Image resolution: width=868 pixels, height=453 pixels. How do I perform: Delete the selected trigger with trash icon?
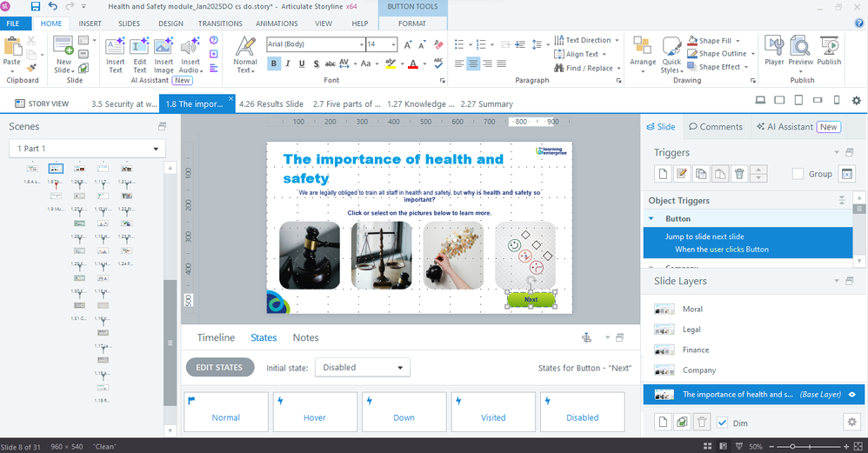pyautogui.click(x=739, y=174)
